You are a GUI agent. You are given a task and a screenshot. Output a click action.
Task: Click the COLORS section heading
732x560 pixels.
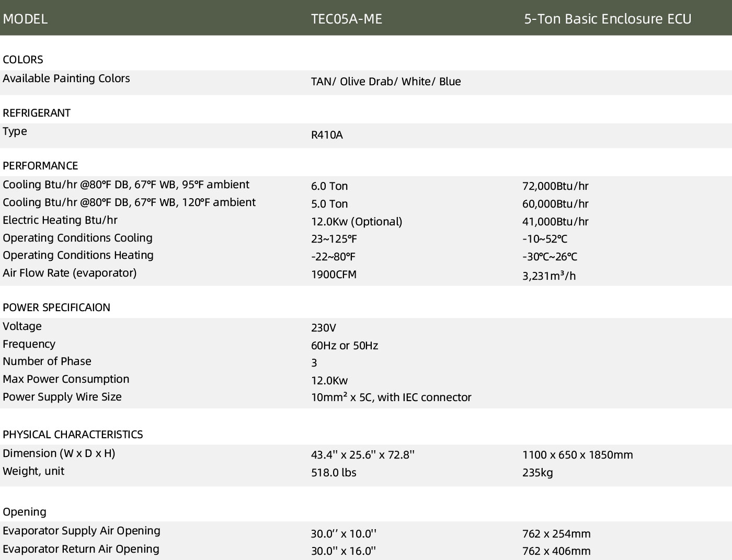pyautogui.click(x=23, y=60)
